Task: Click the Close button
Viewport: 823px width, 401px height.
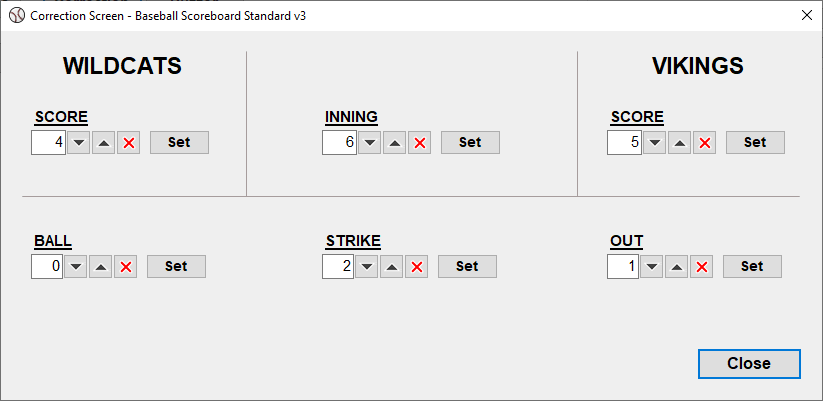Action: pos(749,363)
